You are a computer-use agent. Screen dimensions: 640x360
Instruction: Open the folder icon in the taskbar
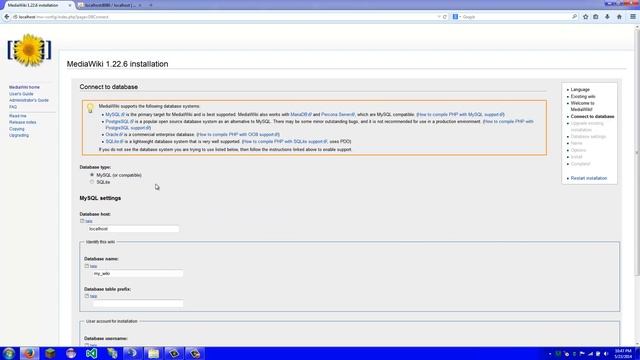coord(153,353)
